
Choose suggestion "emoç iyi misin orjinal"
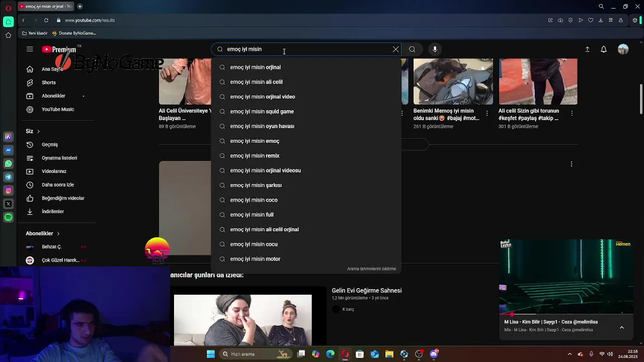[x=306, y=67]
